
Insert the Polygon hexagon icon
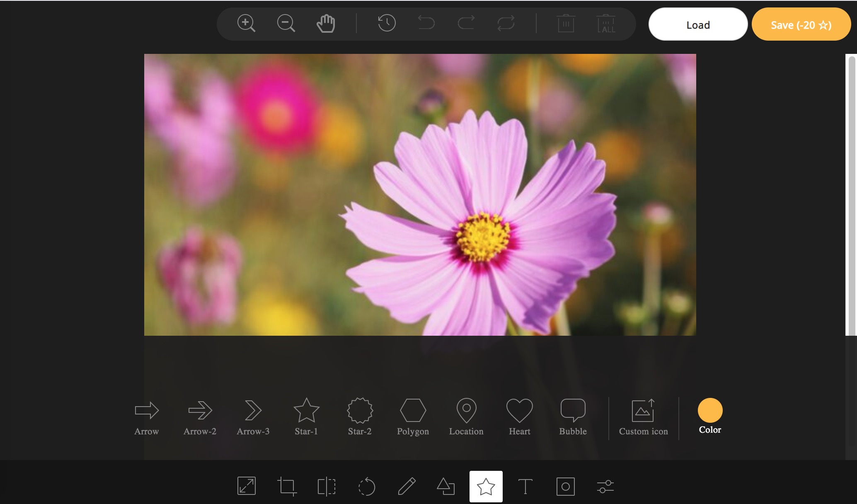click(x=413, y=417)
